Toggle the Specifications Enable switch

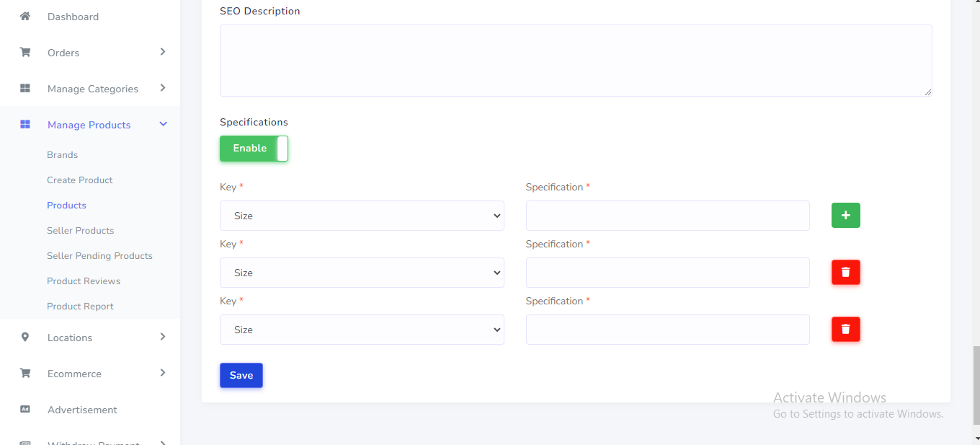pos(254,149)
